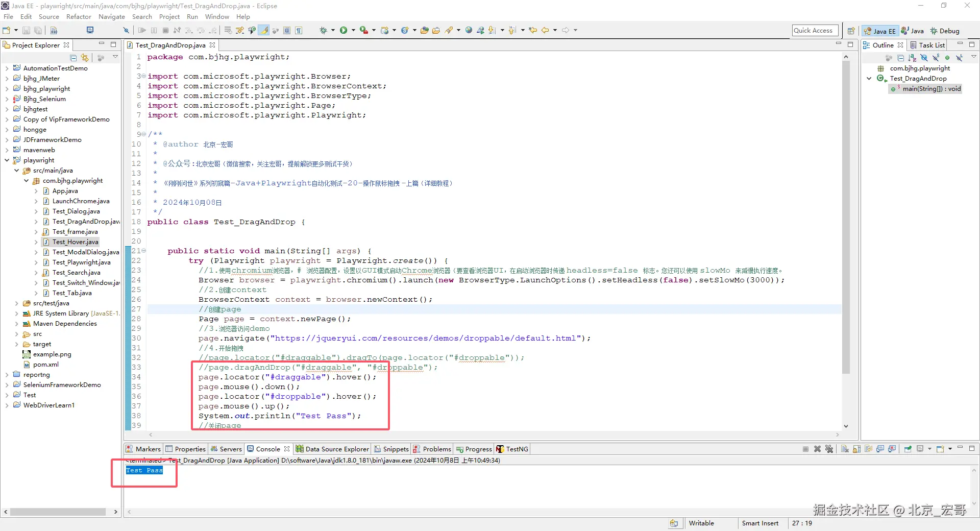Clear the Console output
This screenshot has height=531, width=980.
click(x=845, y=449)
